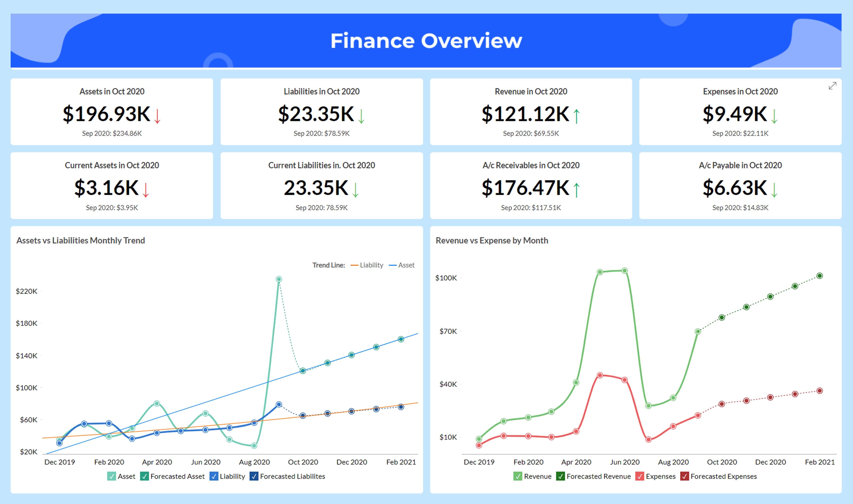Uncheck the Liability legend checkbox
The width and height of the screenshot is (853, 504).
point(214,476)
